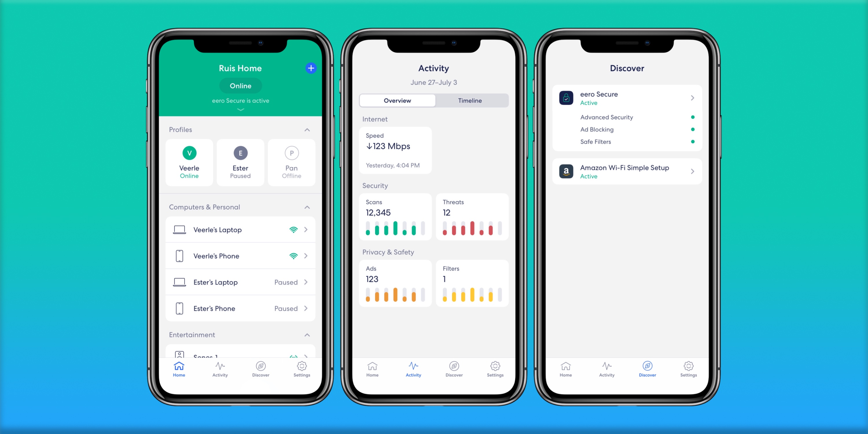868x434 pixels.
Task: Open eero Secure subscription details
Action: click(x=628, y=98)
